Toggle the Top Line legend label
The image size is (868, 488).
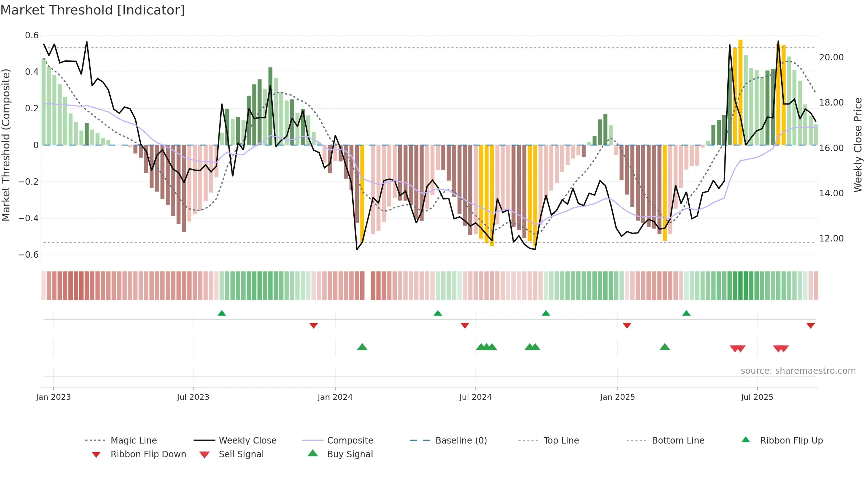pyautogui.click(x=561, y=440)
